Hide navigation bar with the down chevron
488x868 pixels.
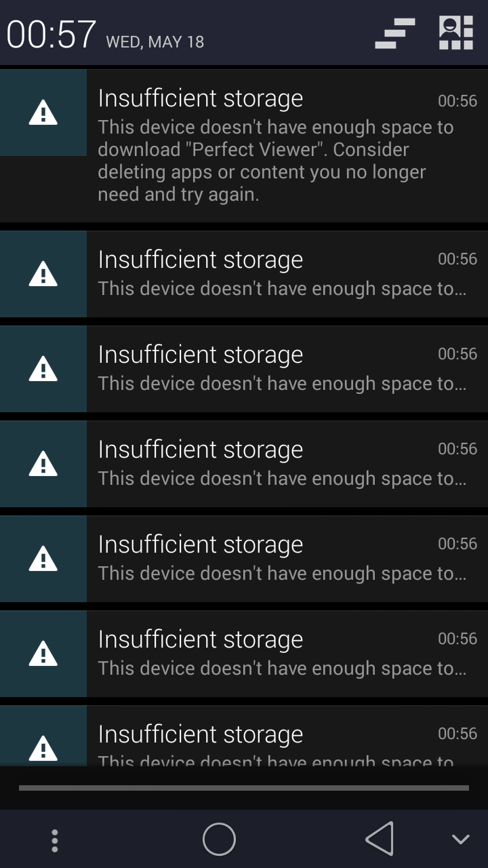[x=461, y=840]
